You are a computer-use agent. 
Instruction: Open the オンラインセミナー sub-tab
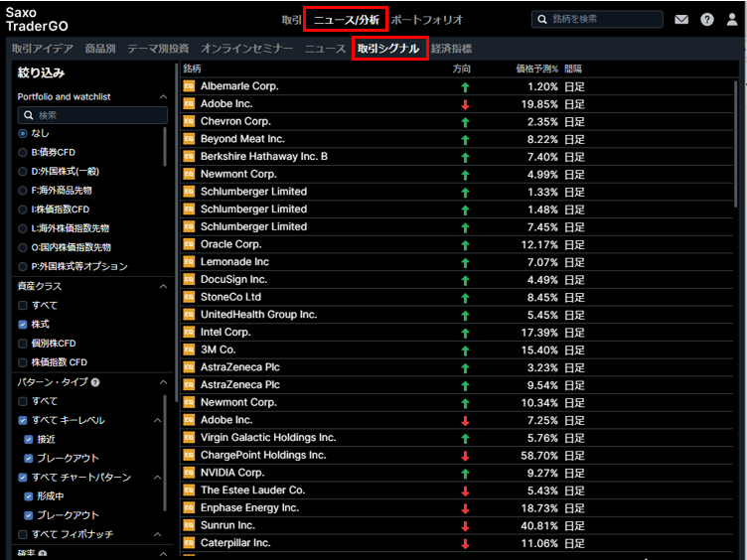tap(246, 49)
